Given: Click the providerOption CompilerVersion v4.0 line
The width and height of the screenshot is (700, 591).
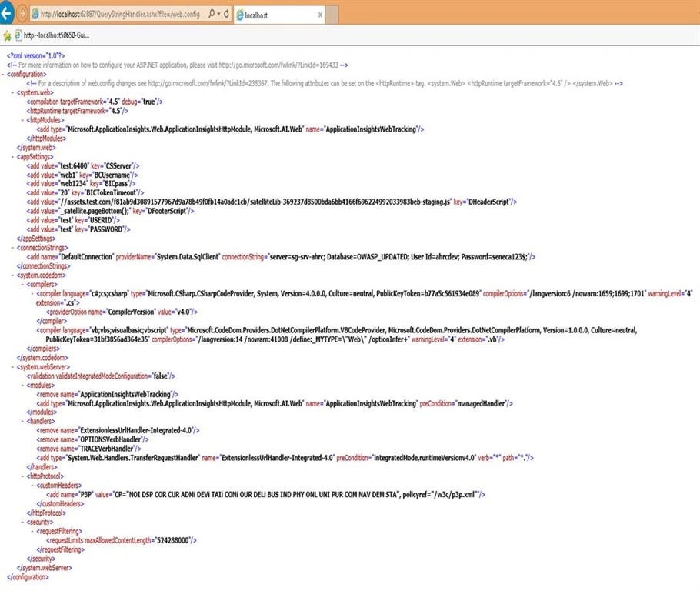Looking at the screenshot, I should 122,312.
